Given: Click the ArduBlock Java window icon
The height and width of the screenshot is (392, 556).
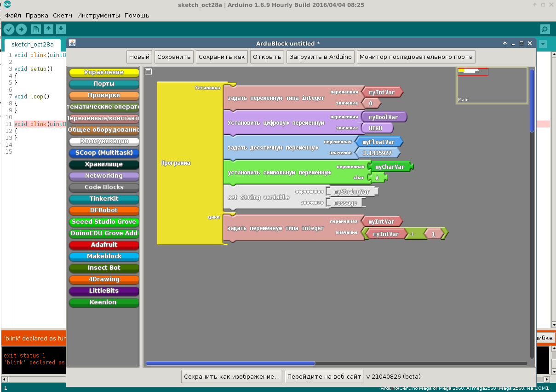Looking at the screenshot, I should (72, 43).
